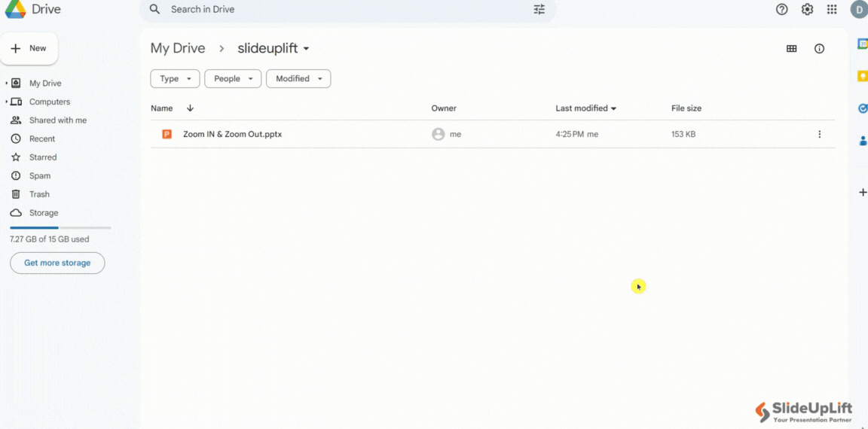Open Contacts side panel

(863, 141)
